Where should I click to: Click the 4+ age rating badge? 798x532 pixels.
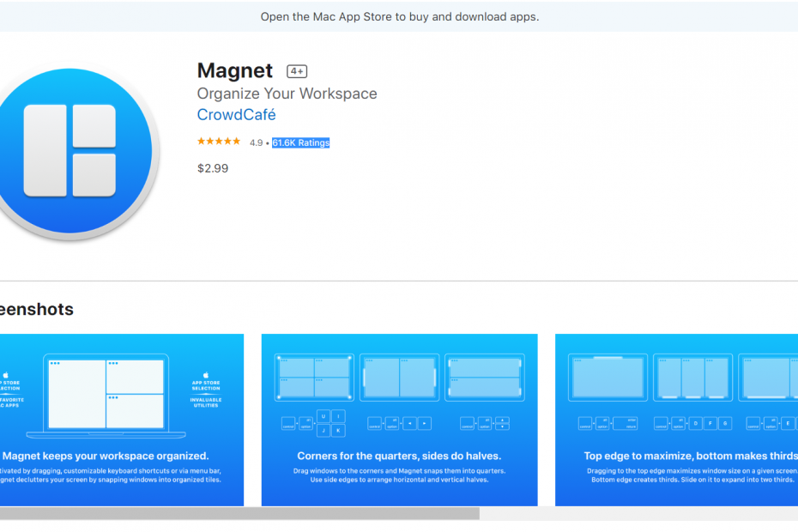(x=297, y=71)
